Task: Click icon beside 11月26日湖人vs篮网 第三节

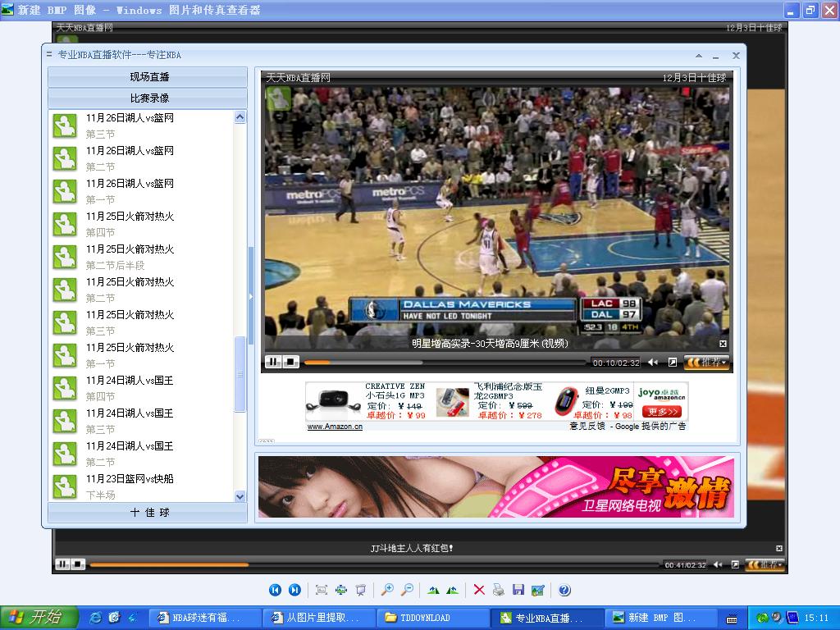Action: (65, 126)
